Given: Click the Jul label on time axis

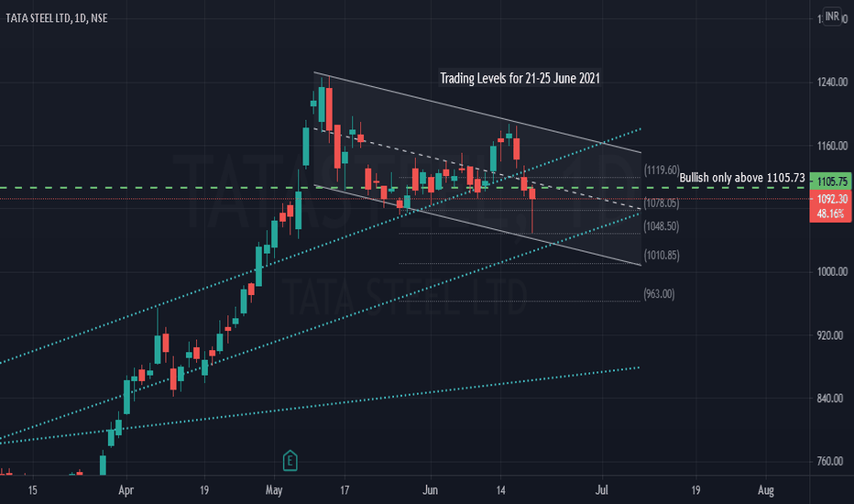Looking at the screenshot, I should tap(601, 490).
